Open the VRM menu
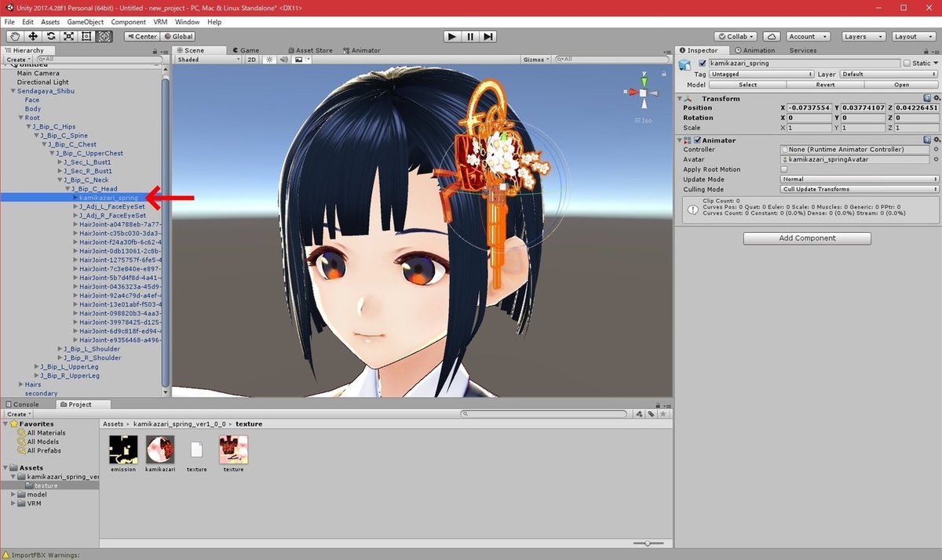The image size is (942, 560). click(160, 22)
